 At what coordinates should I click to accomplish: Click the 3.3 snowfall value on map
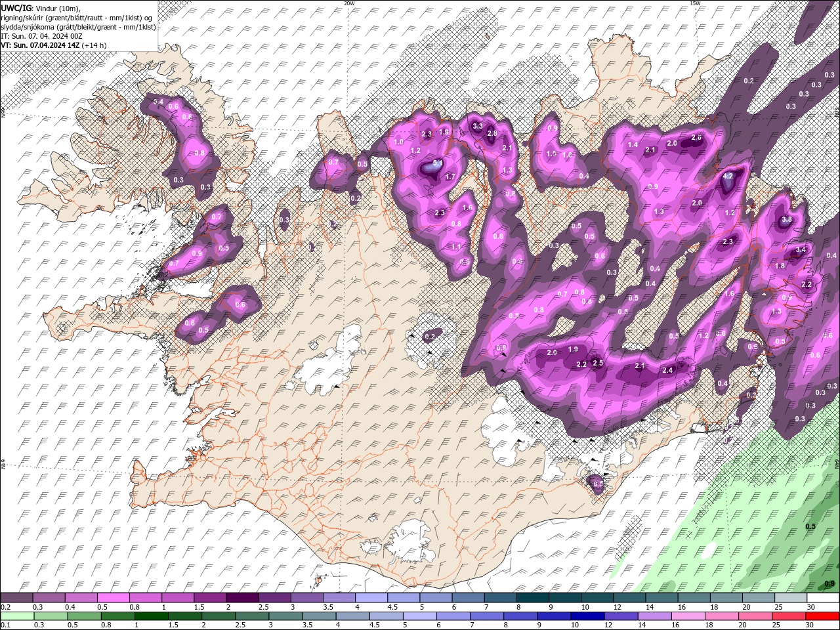point(478,126)
